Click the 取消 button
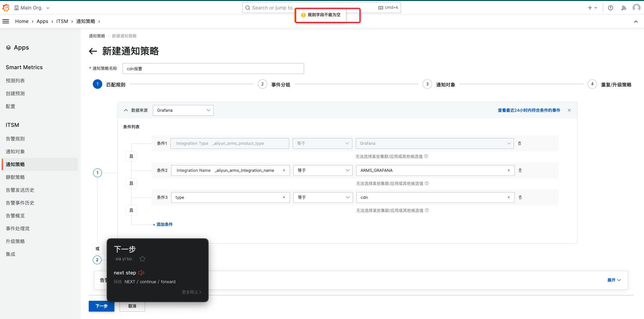The width and height of the screenshot is (644, 319). [x=132, y=306]
